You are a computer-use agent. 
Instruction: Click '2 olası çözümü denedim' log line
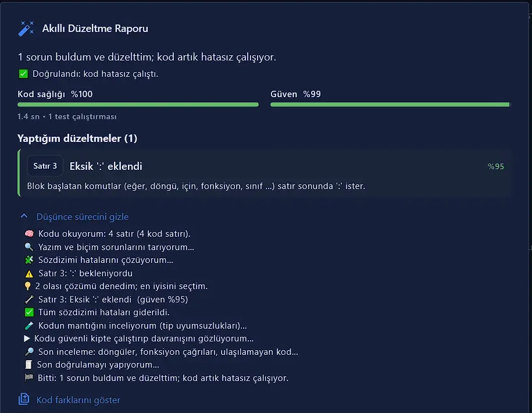point(122,286)
